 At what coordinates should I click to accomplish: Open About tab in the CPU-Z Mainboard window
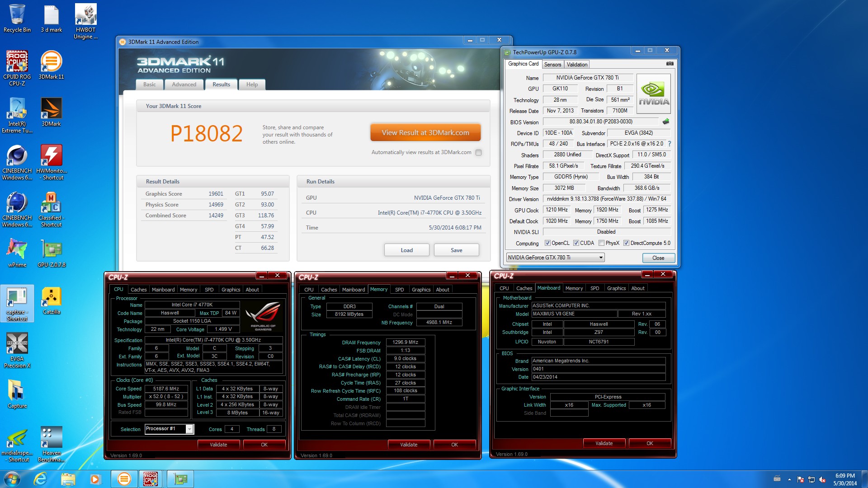point(638,288)
